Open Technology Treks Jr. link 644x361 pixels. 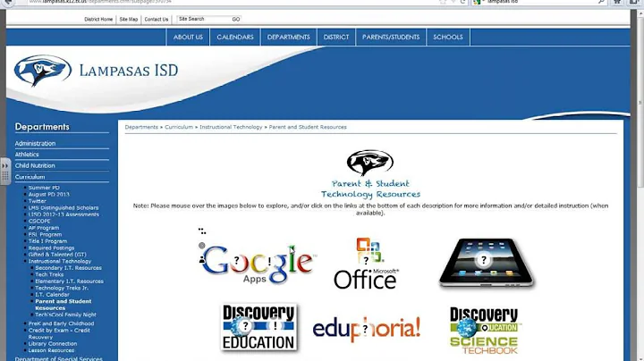[x=62, y=288]
